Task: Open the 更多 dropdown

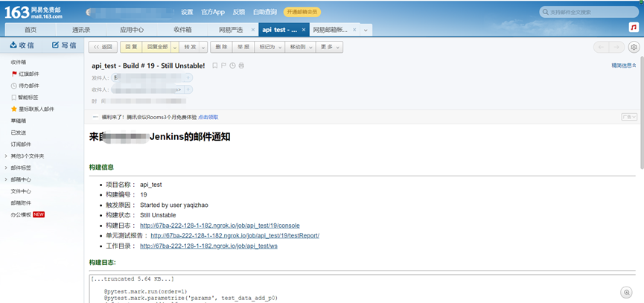Action: 329,47
